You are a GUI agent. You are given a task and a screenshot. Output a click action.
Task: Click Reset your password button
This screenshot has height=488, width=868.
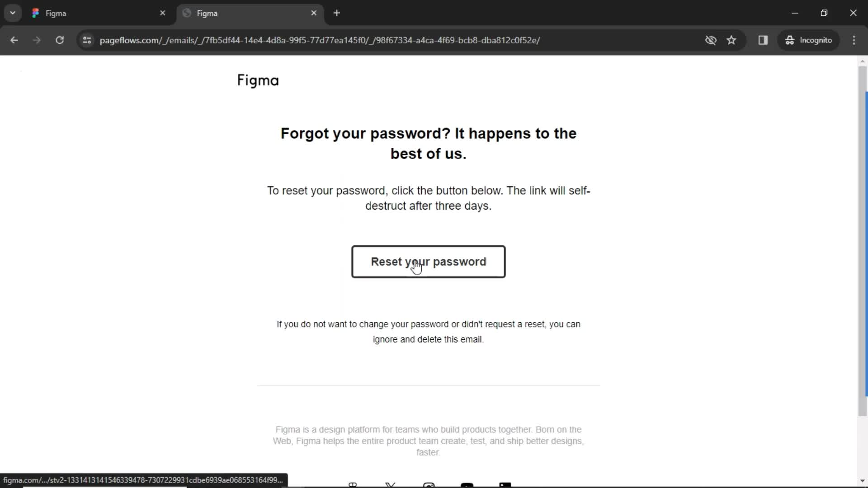tap(428, 262)
